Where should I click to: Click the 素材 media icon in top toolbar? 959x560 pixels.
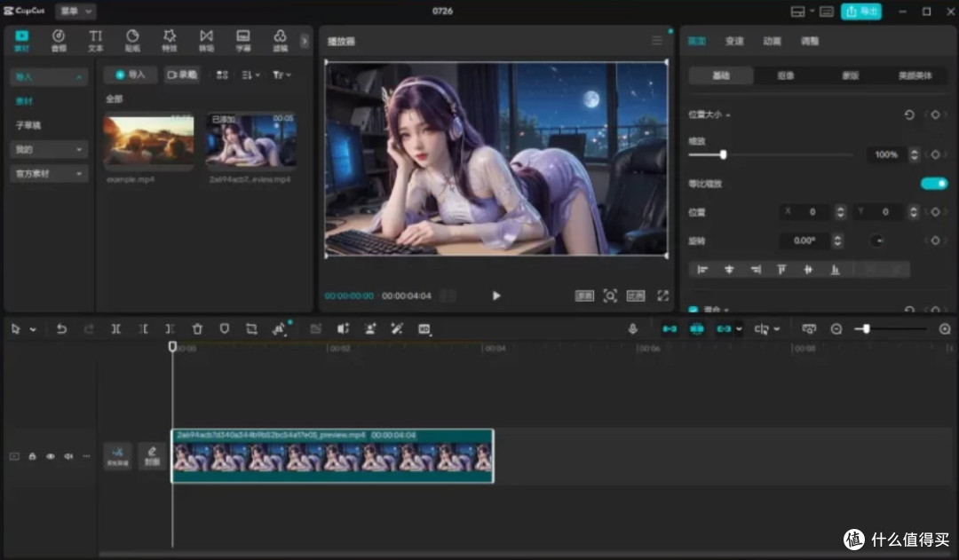point(22,40)
